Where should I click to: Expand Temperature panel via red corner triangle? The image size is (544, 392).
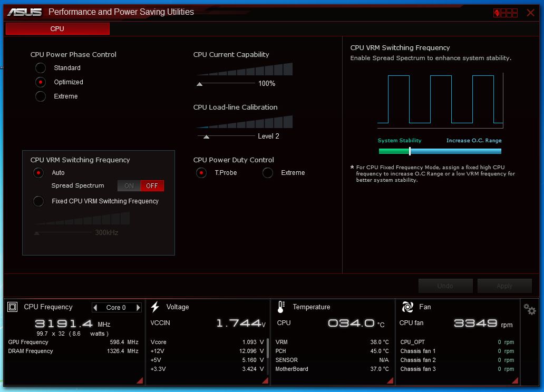point(390,380)
